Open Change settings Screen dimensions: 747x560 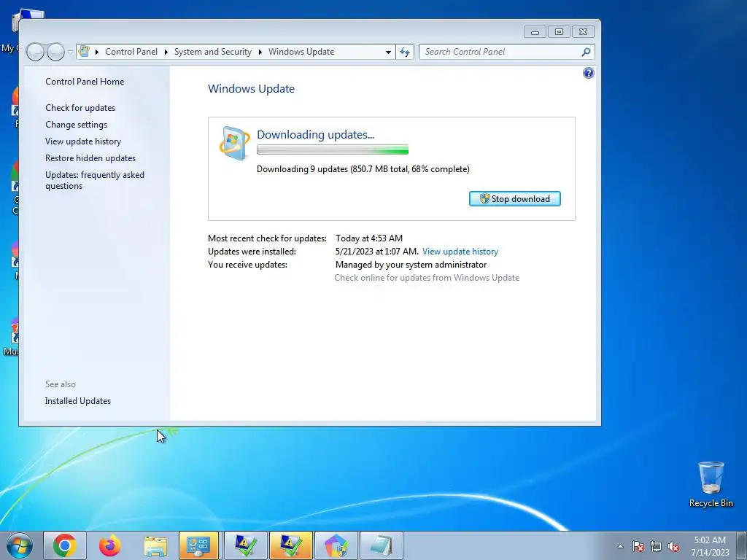pyautogui.click(x=76, y=124)
